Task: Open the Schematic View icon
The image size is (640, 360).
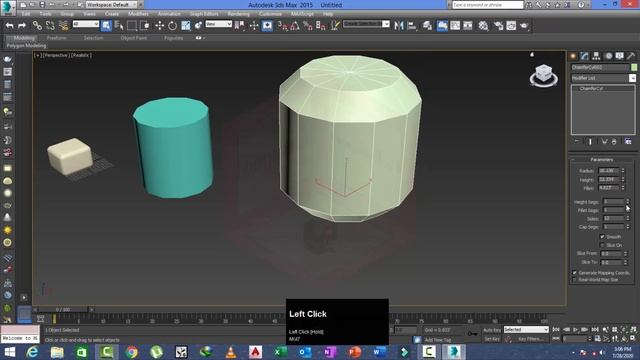Action: tap(468, 26)
